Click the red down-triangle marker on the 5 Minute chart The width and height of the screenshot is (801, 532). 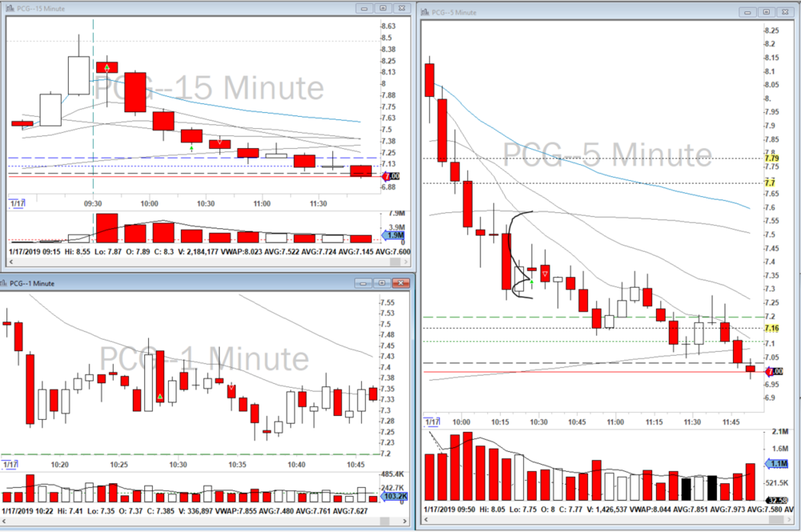[x=545, y=274]
